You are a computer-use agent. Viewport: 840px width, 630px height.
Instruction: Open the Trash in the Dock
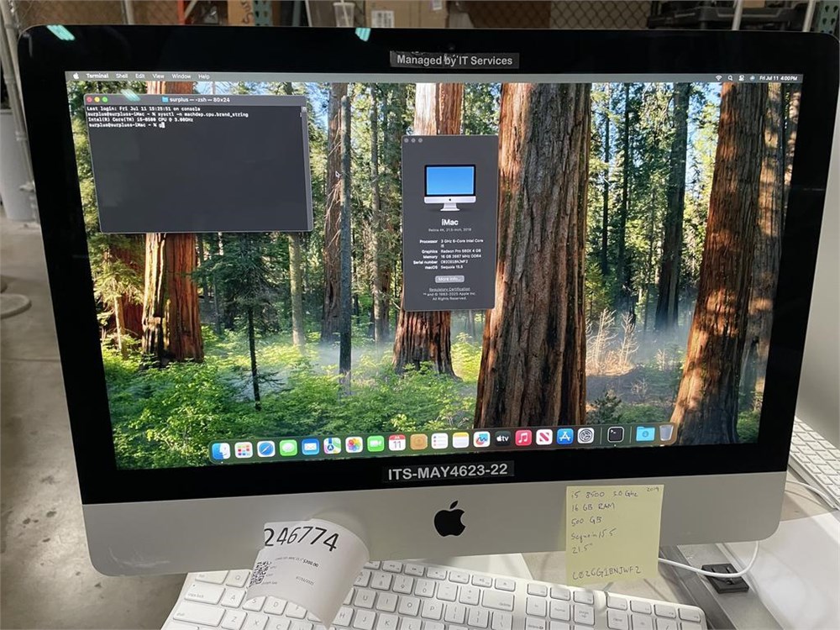[x=666, y=433]
